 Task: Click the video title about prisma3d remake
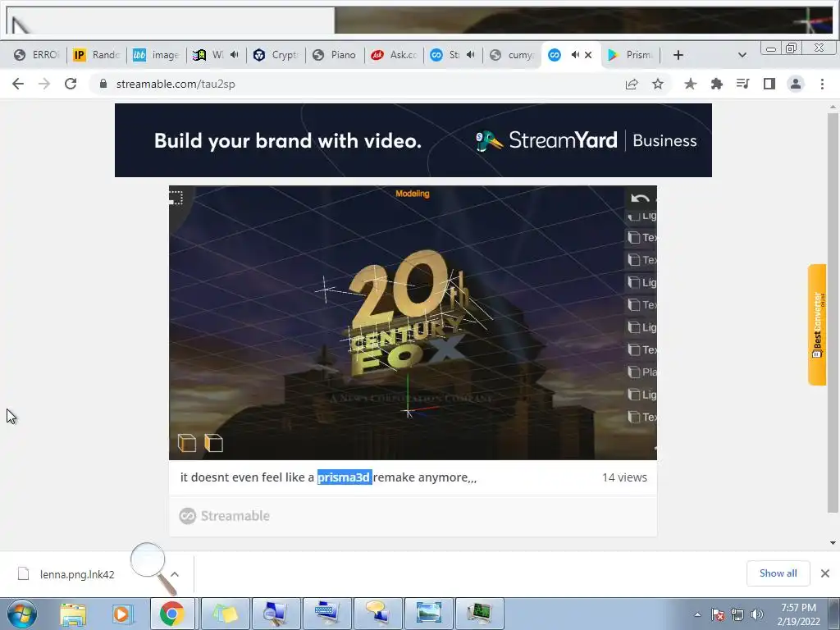click(328, 477)
